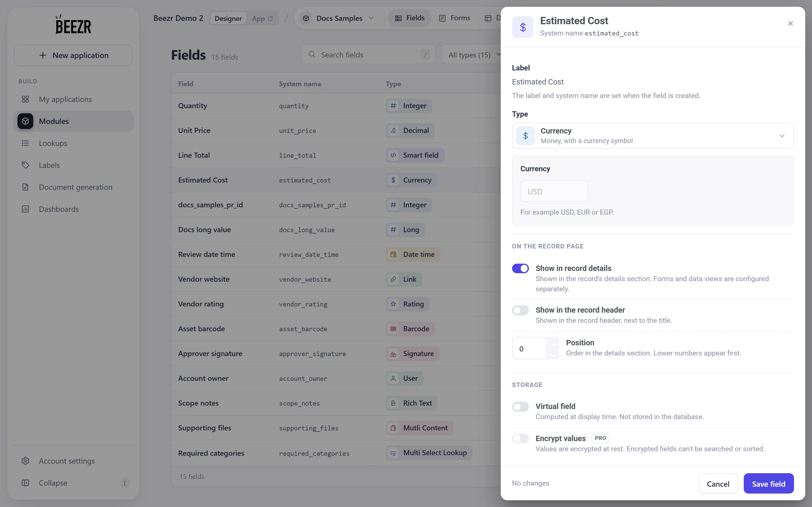The image size is (812, 507).
Task: Click the Modules cube icon in sidebar
Action: coord(25,121)
